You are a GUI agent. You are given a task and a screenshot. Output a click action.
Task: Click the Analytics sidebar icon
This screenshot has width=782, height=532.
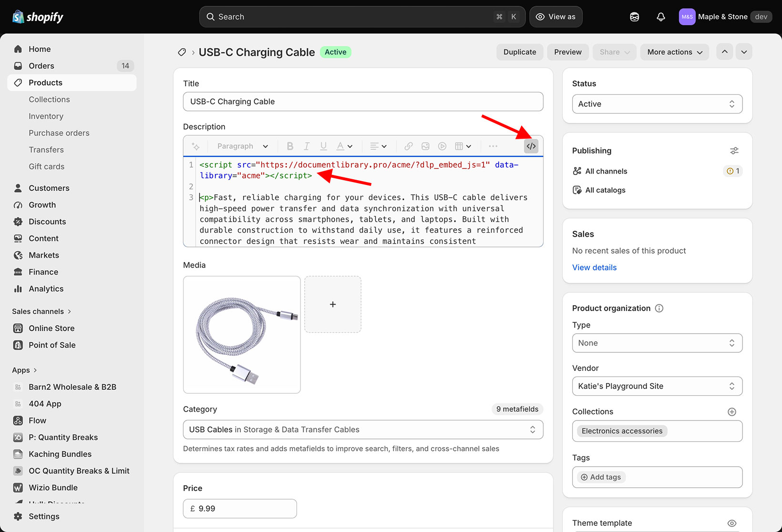point(18,289)
